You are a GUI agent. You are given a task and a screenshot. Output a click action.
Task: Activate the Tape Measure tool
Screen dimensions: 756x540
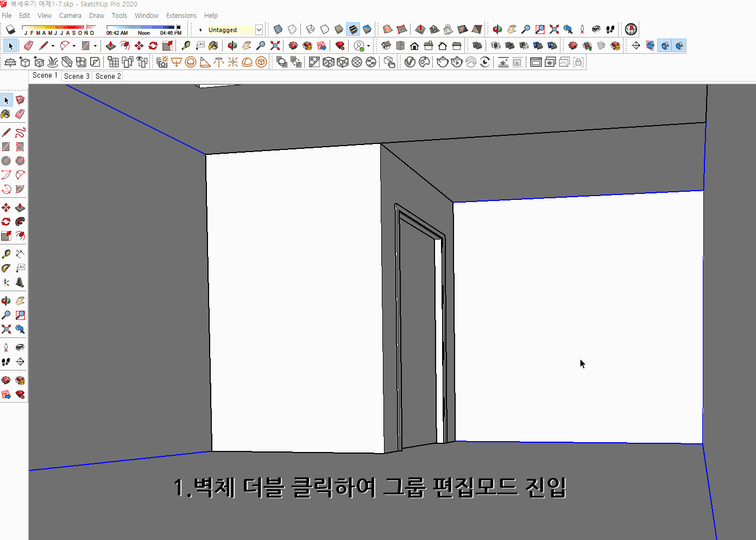187,46
